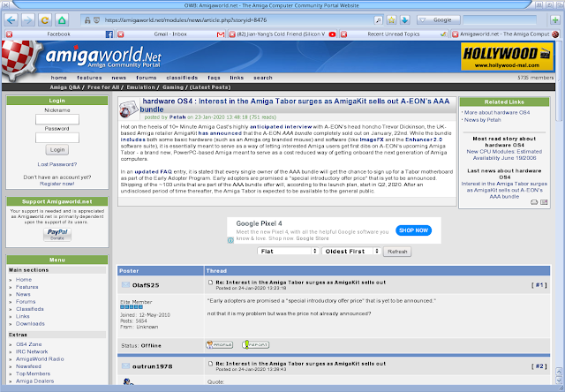Click the envelope icon next to outrun1978
The image size is (565, 392).
click(125, 366)
